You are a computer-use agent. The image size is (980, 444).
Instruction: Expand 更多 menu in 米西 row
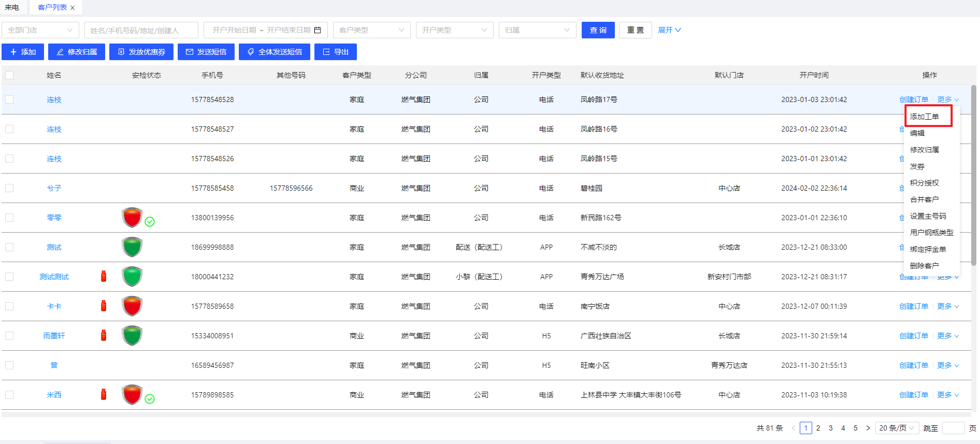pos(948,395)
